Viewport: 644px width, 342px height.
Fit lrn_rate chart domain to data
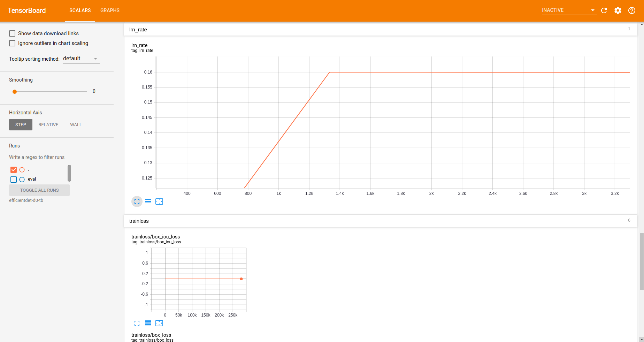(159, 202)
